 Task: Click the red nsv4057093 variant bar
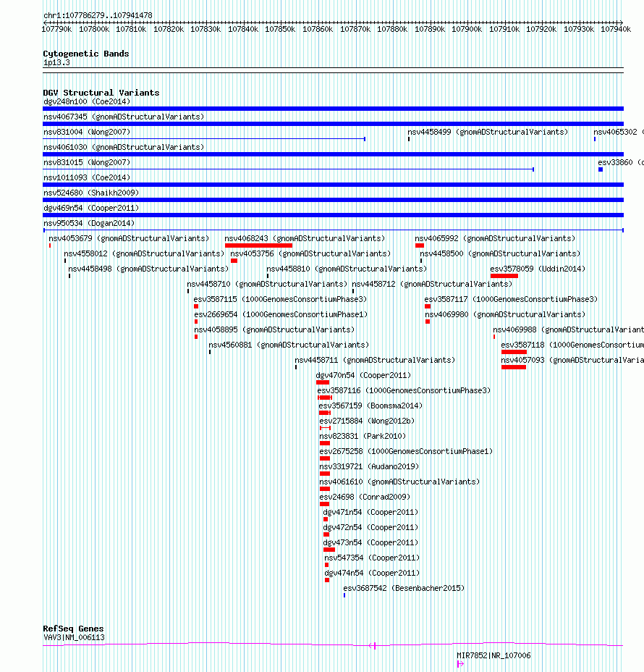click(x=514, y=367)
